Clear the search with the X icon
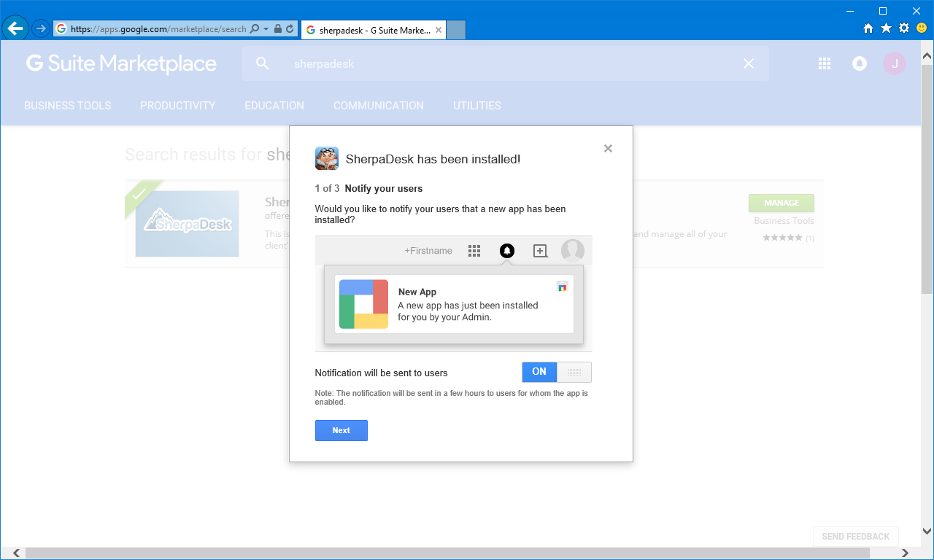Screen dimensions: 934x560 (x=748, y=63)
